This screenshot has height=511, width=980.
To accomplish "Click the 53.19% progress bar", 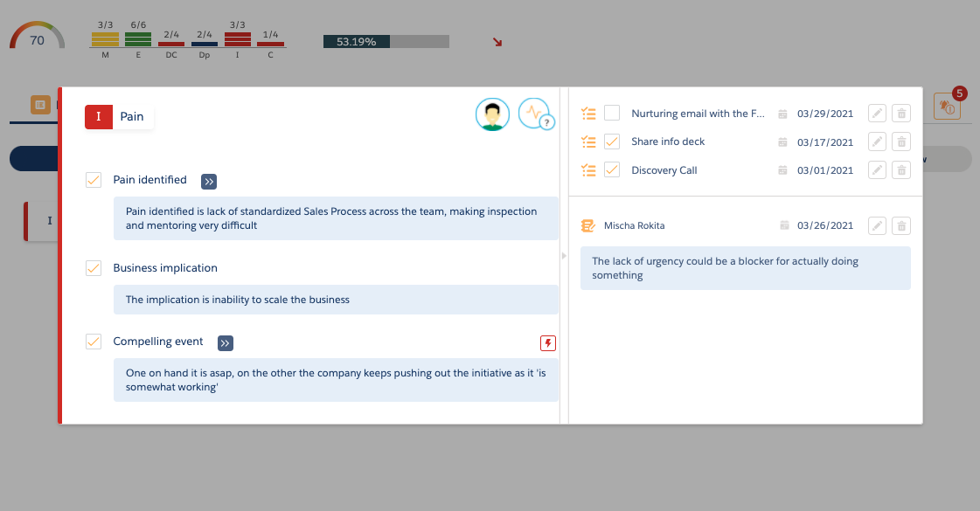I will (386, 41).
